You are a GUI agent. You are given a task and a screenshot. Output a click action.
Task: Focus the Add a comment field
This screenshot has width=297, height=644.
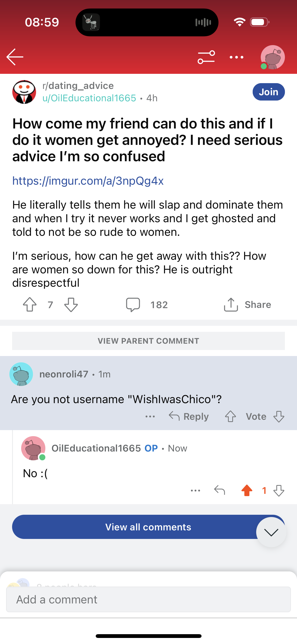[148, 599]
